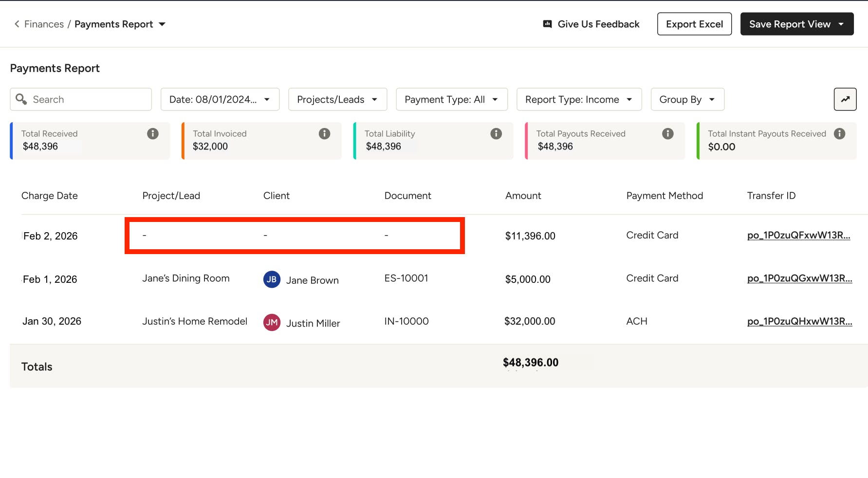Open the Payment Type: All dropdown
The height and width of the screenshot is (478, 868).
pyautogui.click(x=452, y=99)
